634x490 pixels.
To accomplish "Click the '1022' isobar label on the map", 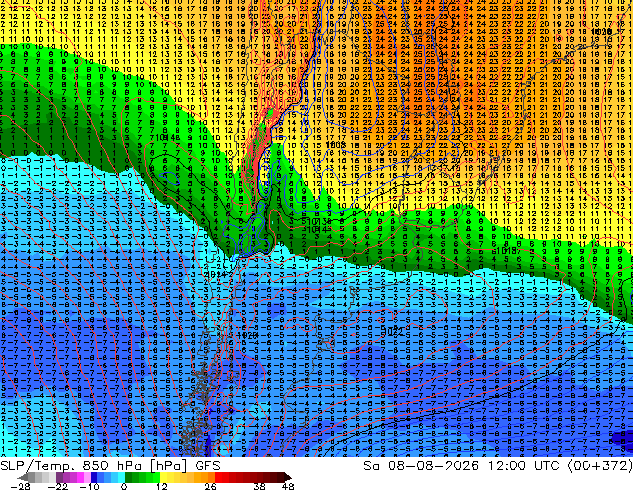I will pyautogui.click(x=392, y=331).
